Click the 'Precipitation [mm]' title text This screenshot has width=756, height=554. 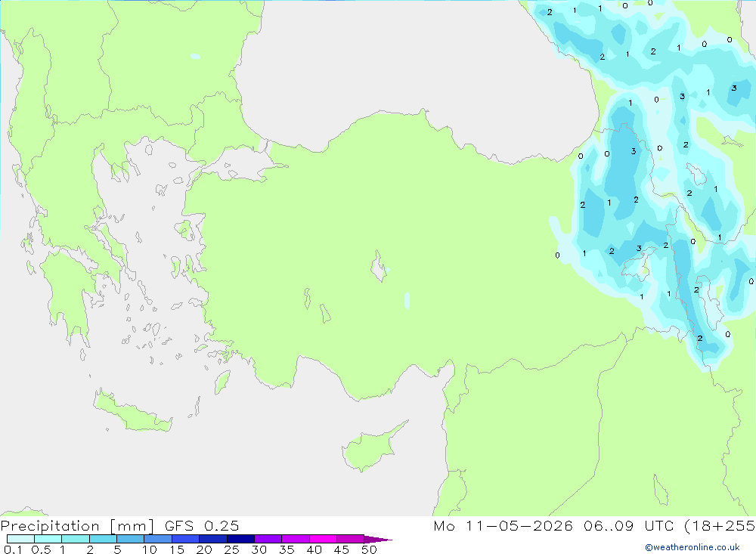click(x=77, y=526)
